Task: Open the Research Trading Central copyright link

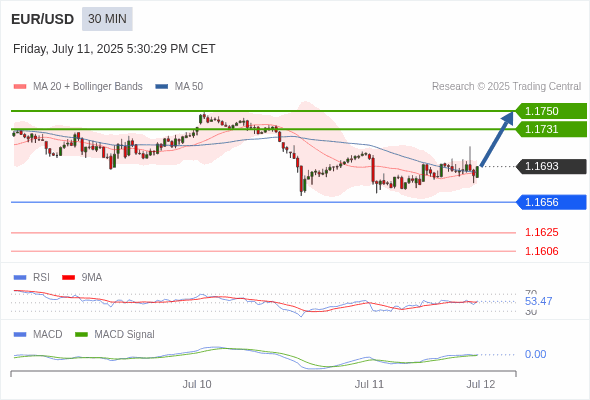Action: (506, 87)
